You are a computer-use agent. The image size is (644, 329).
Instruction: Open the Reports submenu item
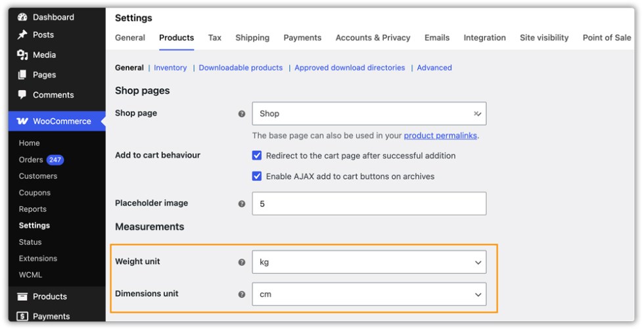pos(32,209)
